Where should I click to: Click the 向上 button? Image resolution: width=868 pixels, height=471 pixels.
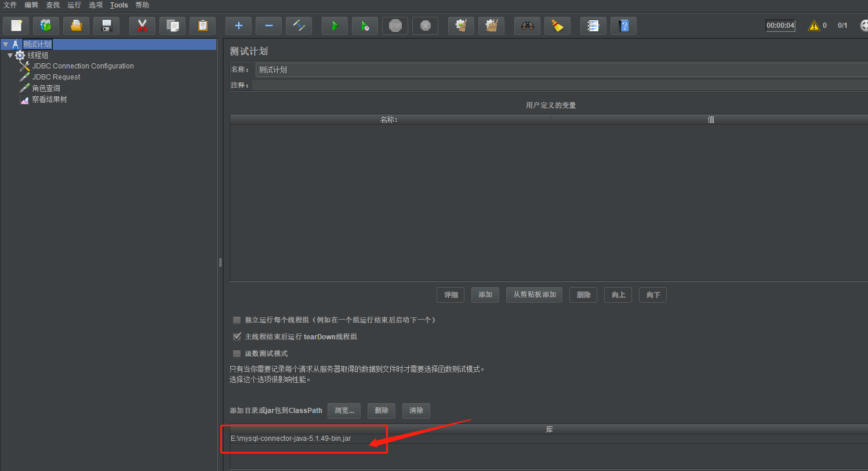click(x=618, y=295)
